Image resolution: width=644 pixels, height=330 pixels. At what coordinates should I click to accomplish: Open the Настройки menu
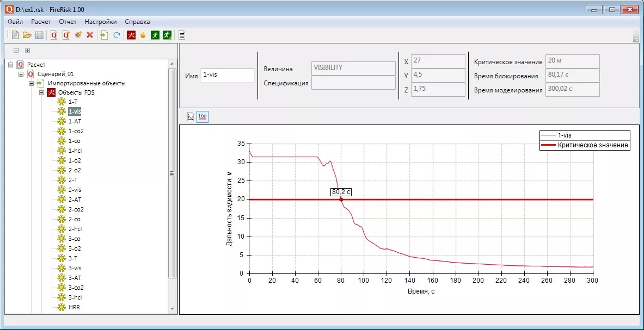coord(100,22)
